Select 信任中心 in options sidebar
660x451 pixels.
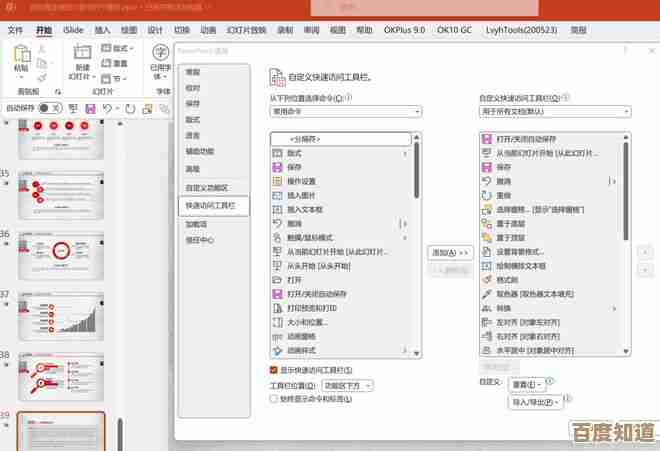tap(213, 240)
